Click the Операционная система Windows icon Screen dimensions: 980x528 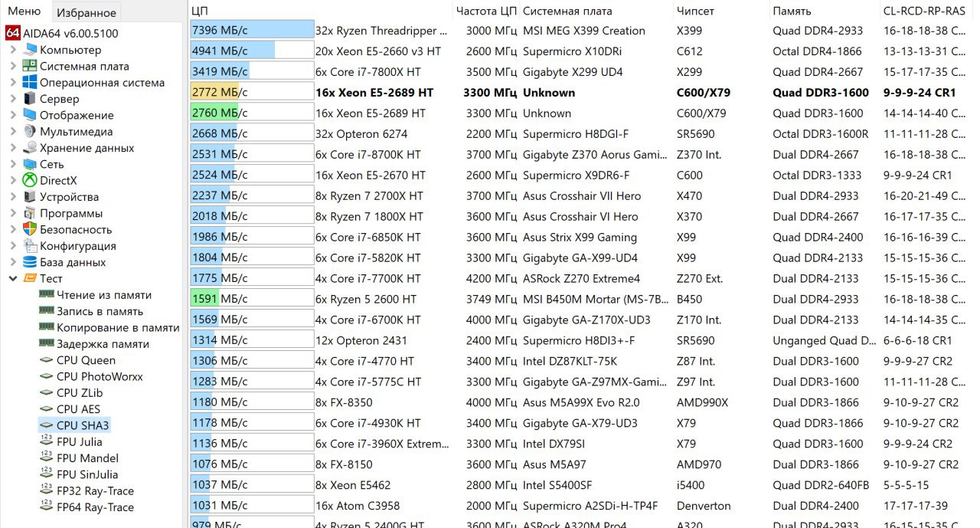pos(30,82)
